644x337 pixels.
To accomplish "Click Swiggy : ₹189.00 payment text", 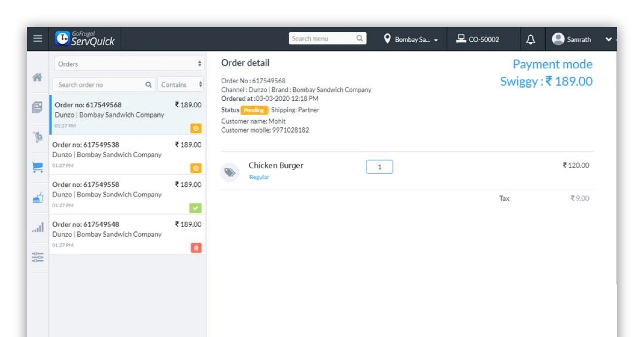I will tap(546, 82).
